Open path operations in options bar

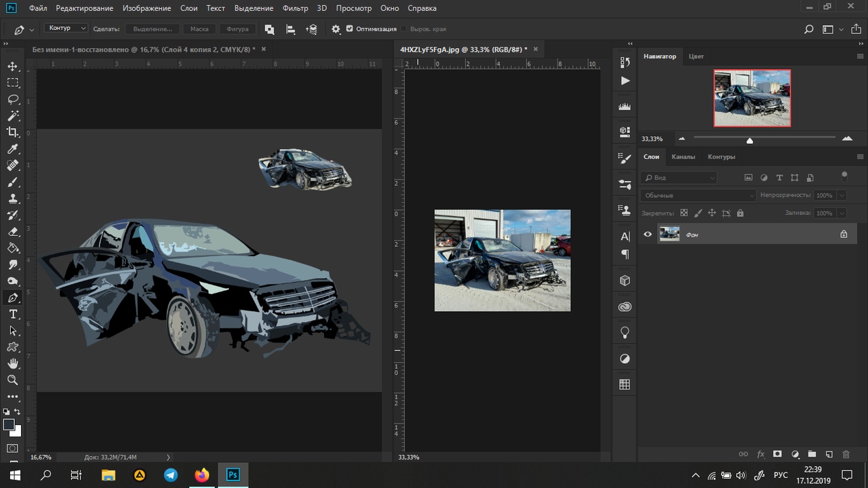coord(269,29)
